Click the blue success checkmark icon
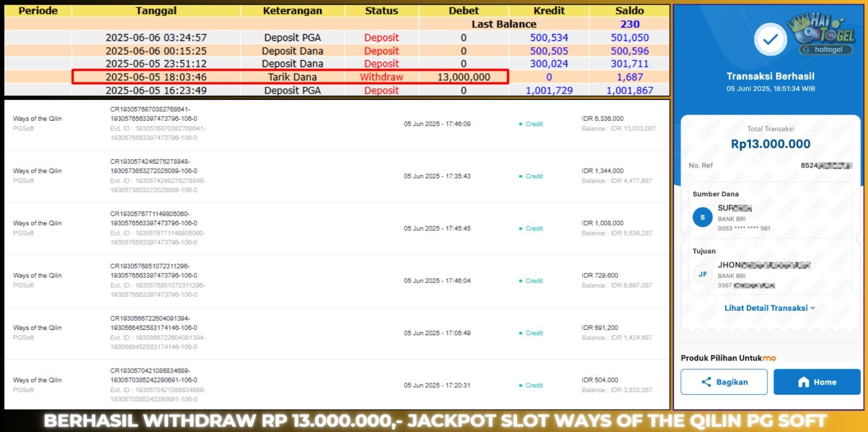868x432 pixels. (770, 40)
